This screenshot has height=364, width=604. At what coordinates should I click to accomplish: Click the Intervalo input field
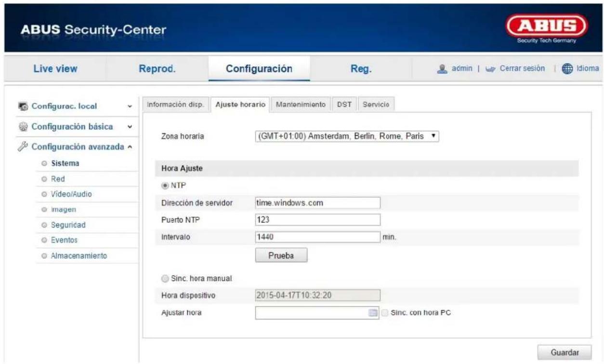pos(317,236)
